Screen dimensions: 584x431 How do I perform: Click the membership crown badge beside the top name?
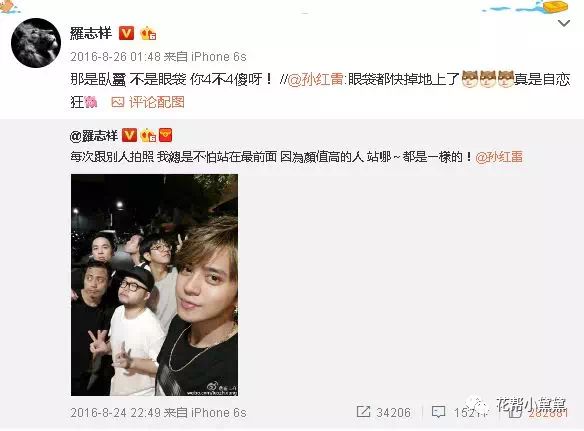point(148,34)
